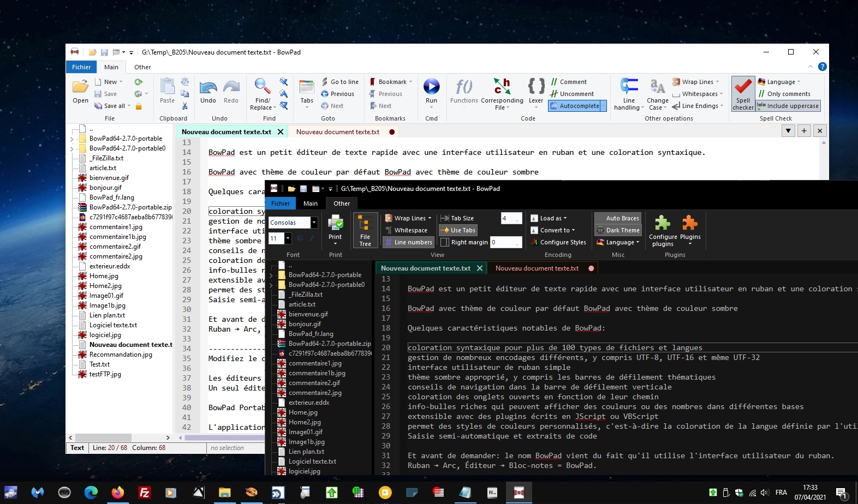Expand BowPad64-2.7.0-portable folder in light tree
This screenshot has width=858, height=504.
tap(71, 139)
